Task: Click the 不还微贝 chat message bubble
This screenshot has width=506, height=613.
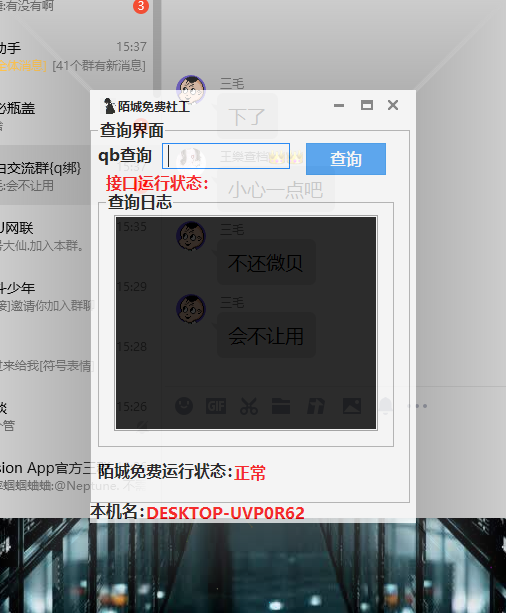Action: tap(266, 262)
